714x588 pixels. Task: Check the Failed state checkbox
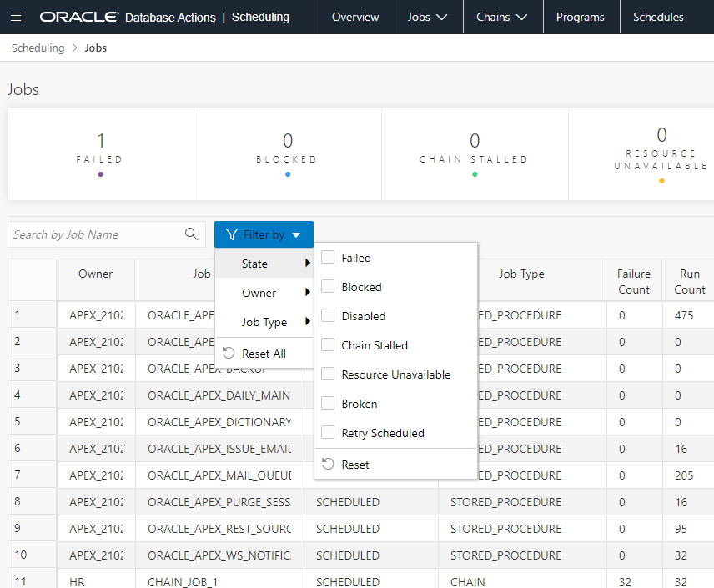328,258
